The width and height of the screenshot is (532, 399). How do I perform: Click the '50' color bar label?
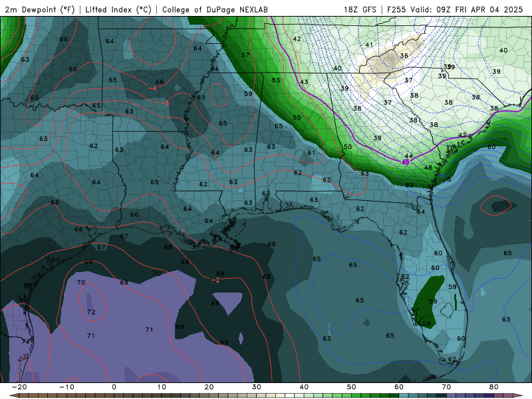(x=352, y=387)
